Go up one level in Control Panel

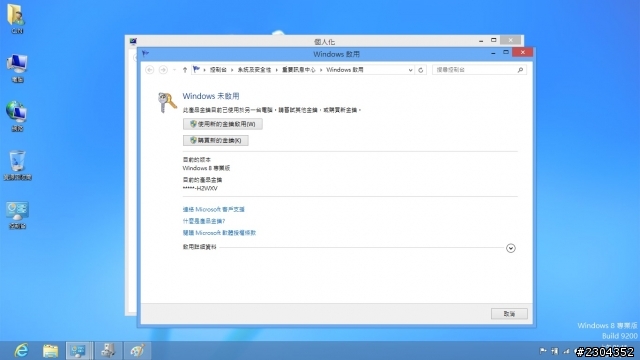(185, 70)
